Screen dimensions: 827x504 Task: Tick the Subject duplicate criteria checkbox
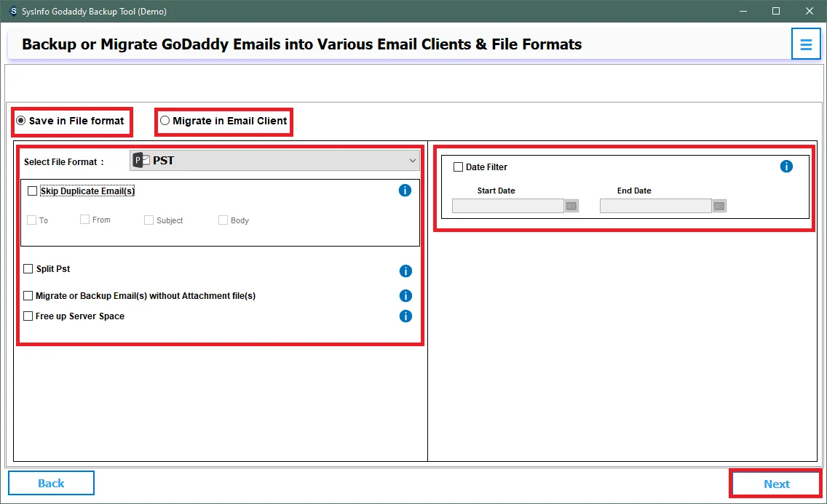point(149,220)
